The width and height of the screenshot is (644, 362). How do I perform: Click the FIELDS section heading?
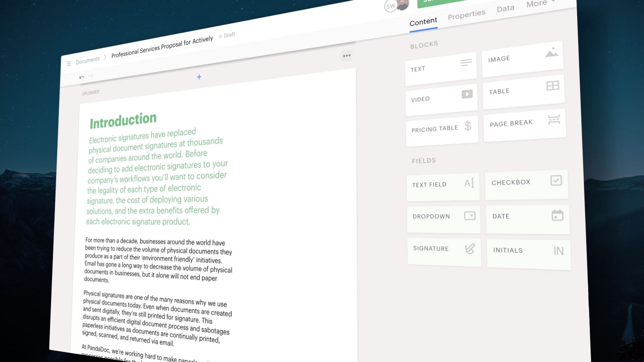tap(424, 161)
